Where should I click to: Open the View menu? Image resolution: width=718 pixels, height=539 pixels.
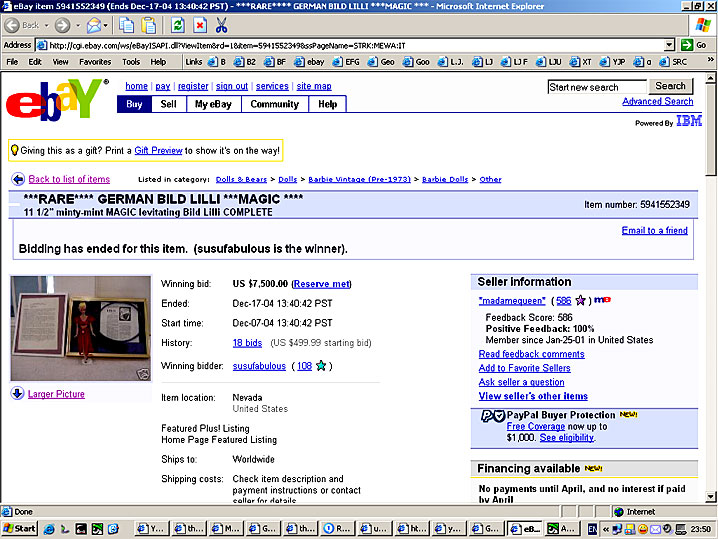tap(60, 62)
